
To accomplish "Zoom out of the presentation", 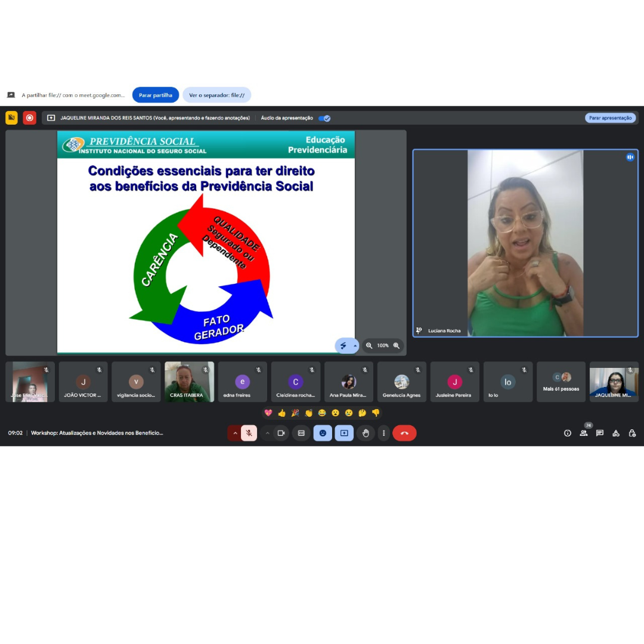I will tap(369, 345).
